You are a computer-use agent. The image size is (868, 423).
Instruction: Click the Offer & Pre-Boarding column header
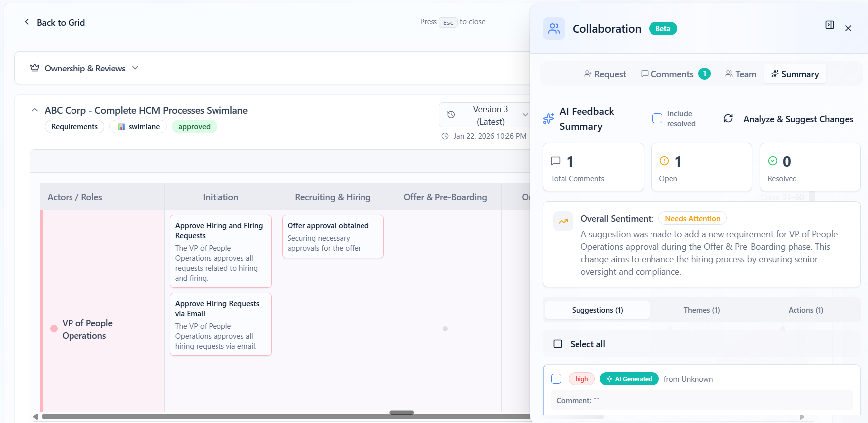coord(445,197)
